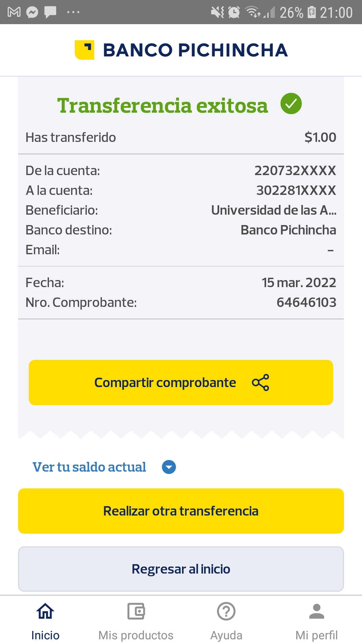Tap the Messenger notification icon in status bar
Screen dimensions: 362x644
(32, 12)
